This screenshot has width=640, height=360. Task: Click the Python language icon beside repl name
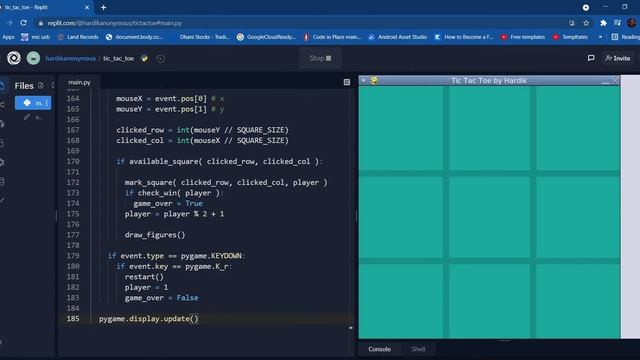click(x=144, y=58)
